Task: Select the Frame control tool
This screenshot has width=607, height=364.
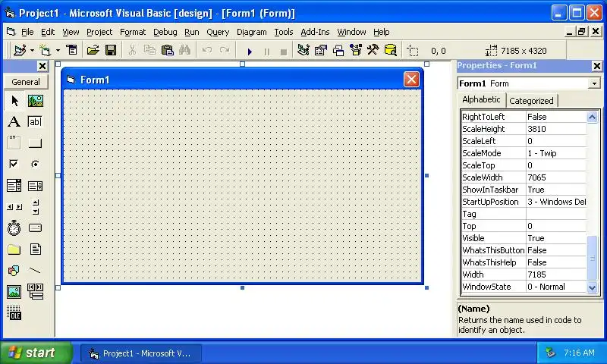Action: [x=14, y=143]
